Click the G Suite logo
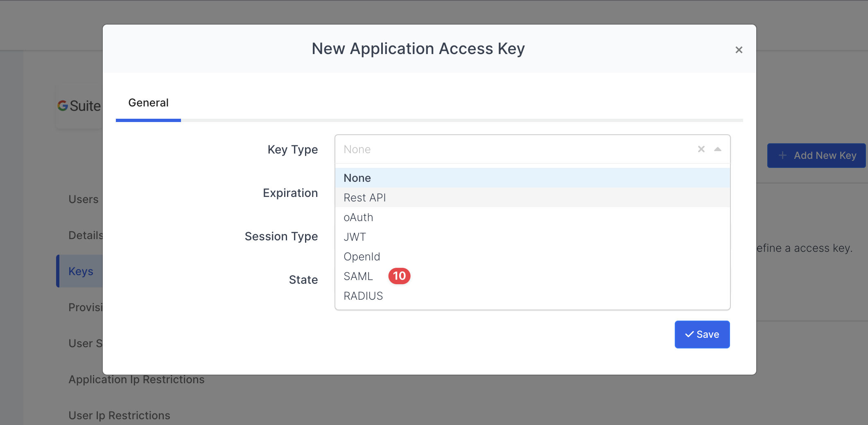Screen dimensions: 868x425 tap(79, 106)
